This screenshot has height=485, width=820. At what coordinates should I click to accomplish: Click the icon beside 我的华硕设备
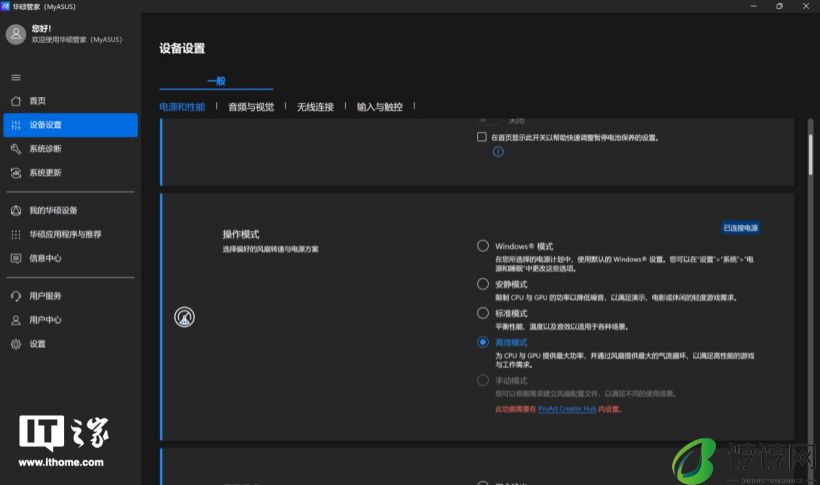click(x=16, y=210)
